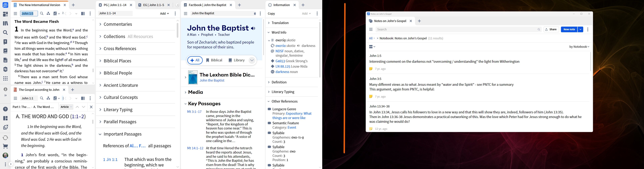Click the passage guide vertical scrollbar

pos(178,31)
